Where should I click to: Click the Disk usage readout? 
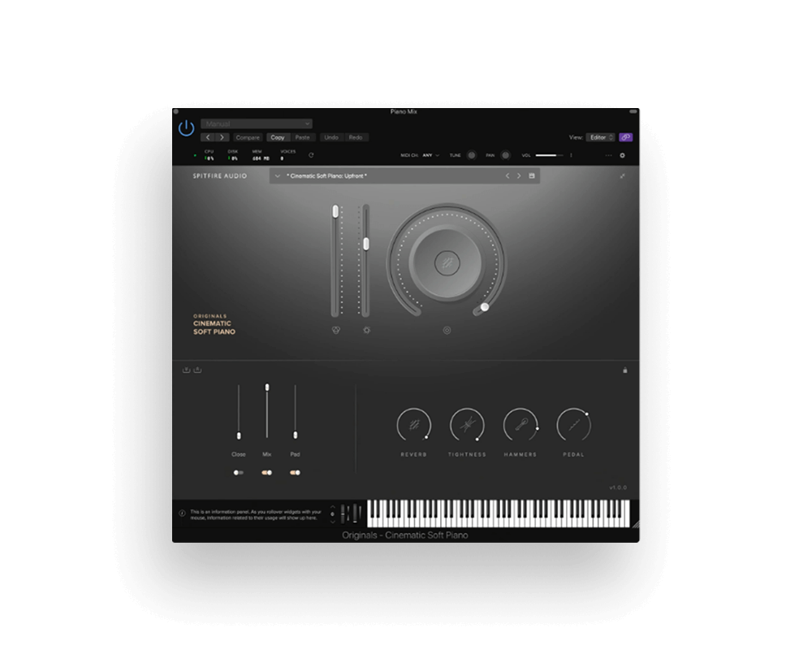point(232,155)
